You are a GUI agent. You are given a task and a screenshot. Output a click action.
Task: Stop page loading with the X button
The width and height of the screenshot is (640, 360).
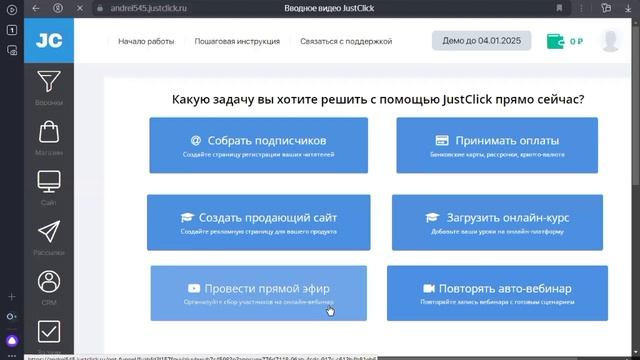[80, 8]
